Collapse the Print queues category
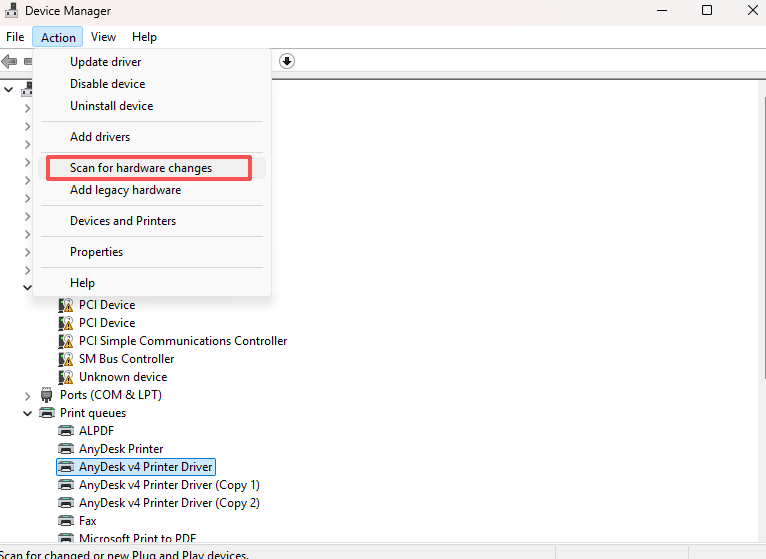 (x=27, y=413)
